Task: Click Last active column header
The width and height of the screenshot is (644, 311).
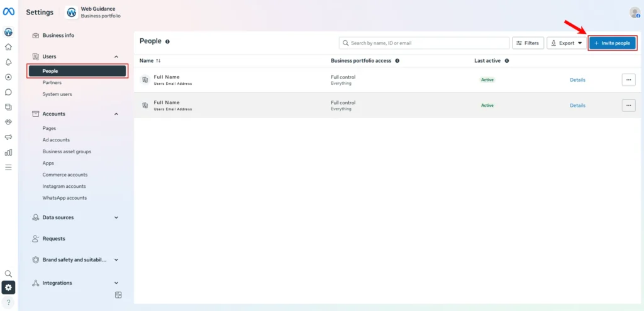Action: [x=487, y=61]
